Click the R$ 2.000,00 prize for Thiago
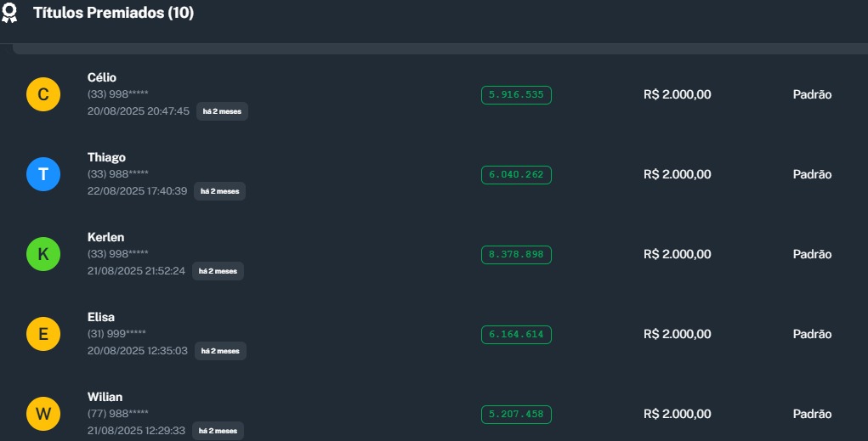Image resolution: width=868 pixels, height=441 pixels. click(x=677, y=174)
